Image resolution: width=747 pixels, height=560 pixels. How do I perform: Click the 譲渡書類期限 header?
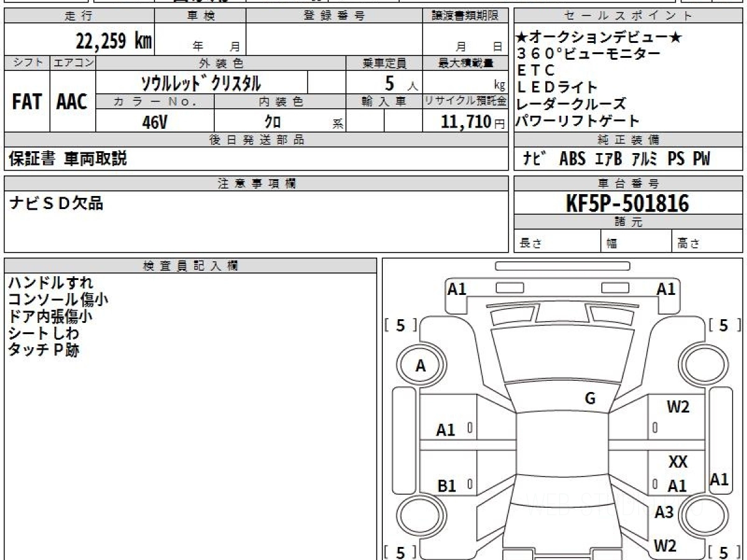pos(465,16)
